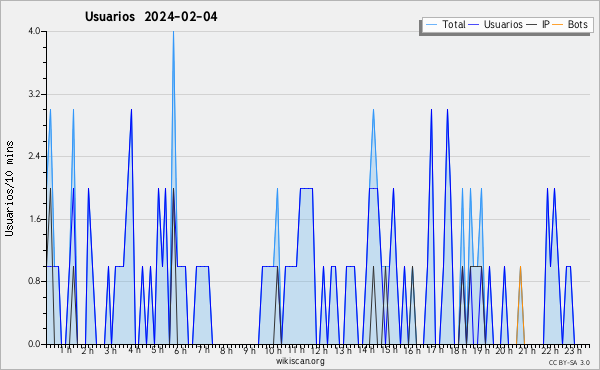Image resolution: width=600 pixels, height=370 pixels.
Task: Click the Usuarios peak just before 4 h
Action: (131, 111)
